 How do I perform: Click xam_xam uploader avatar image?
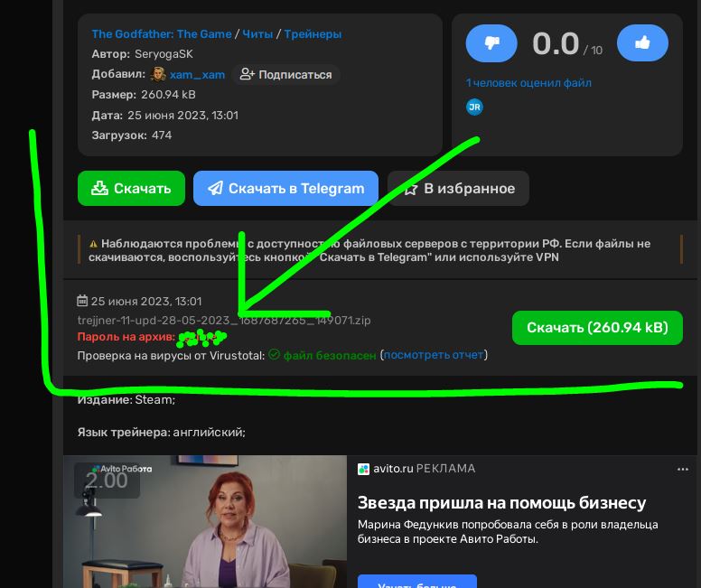pyautogui.click(x=158, y=74)
